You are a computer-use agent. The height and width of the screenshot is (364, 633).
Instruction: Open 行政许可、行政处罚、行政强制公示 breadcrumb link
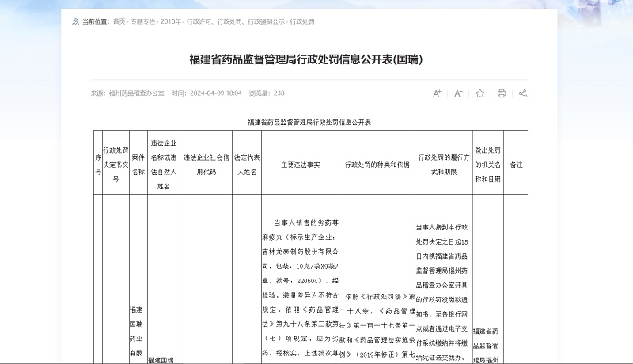[x=235, y=21]
